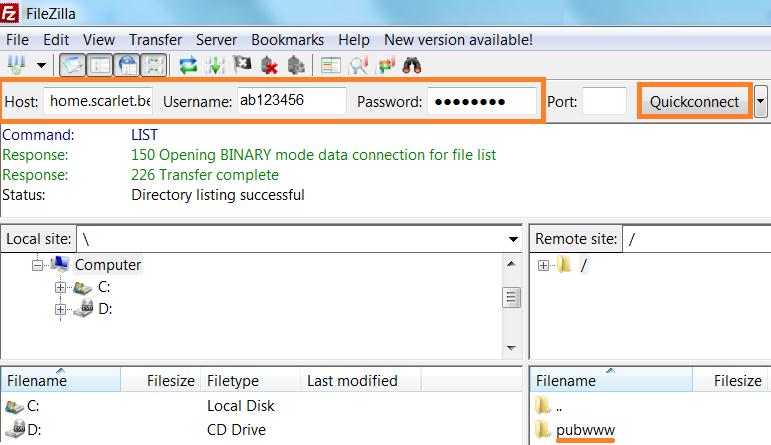
Task: Cancel the current operation
Action: pos(242,65)
